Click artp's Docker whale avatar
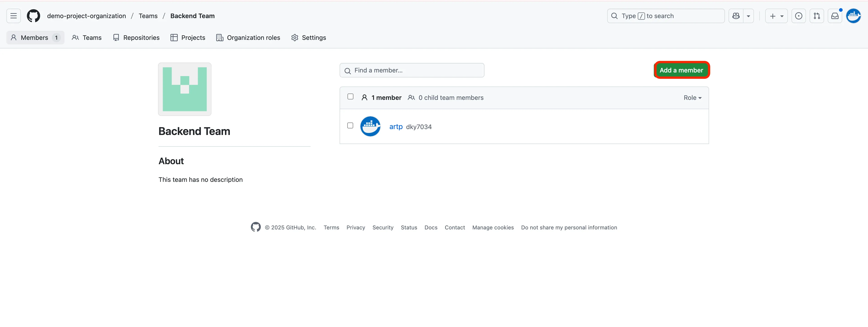Screen dimensions: 868x327 (370, 126)
